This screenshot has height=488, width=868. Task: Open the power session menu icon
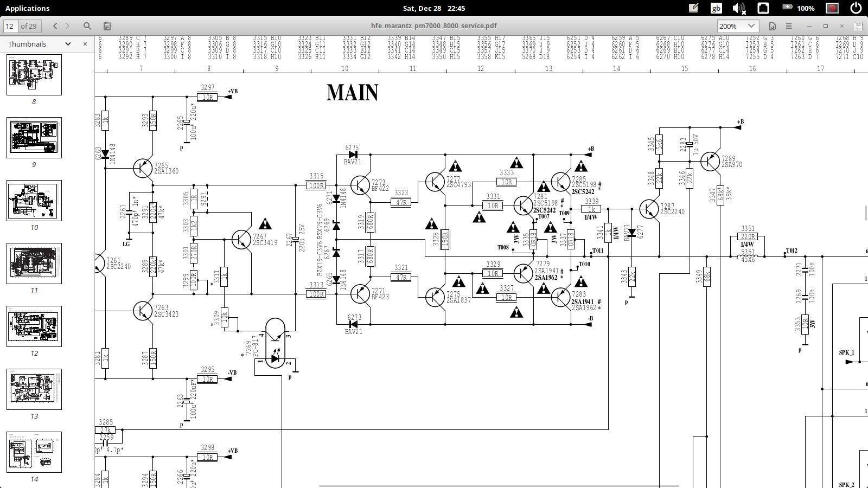pyautogui.click(x=856, y=8)
